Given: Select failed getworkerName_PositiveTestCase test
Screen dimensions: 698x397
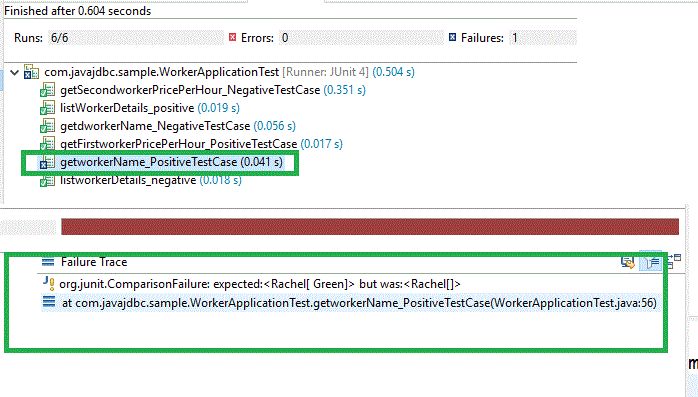Looking at the screenshot, I should (x=171, y=162).
